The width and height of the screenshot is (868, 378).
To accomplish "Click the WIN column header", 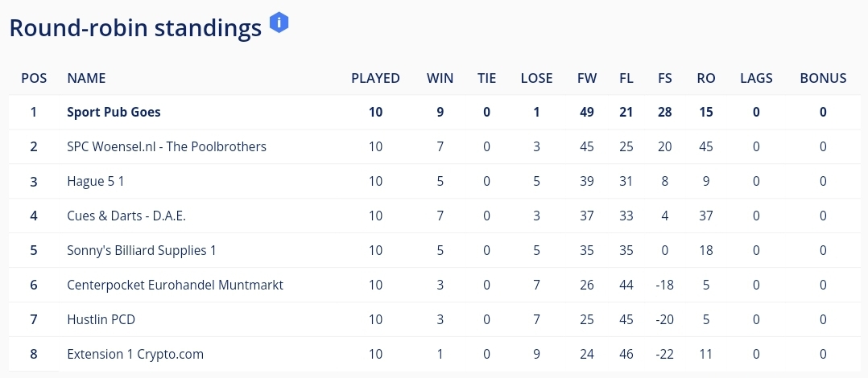I will [440, 79].
